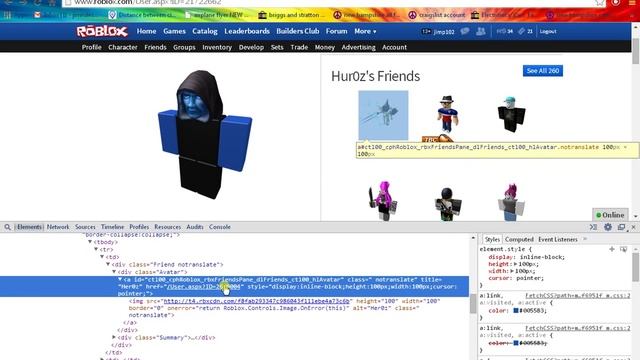
Task: Open the briggs and stratton bookmark
Action: [292, 15]
